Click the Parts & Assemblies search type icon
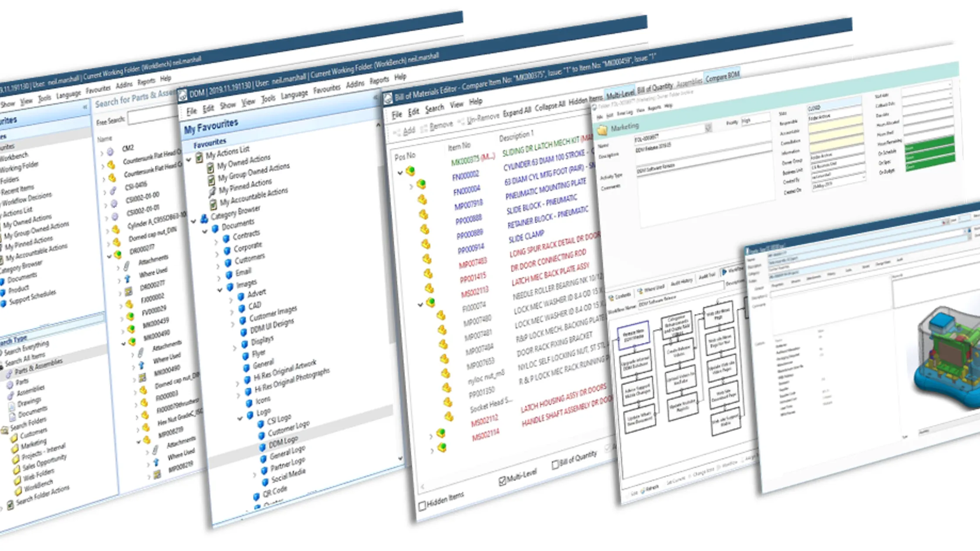Screen dimensions: 980x551 click(x=9, y=373)
